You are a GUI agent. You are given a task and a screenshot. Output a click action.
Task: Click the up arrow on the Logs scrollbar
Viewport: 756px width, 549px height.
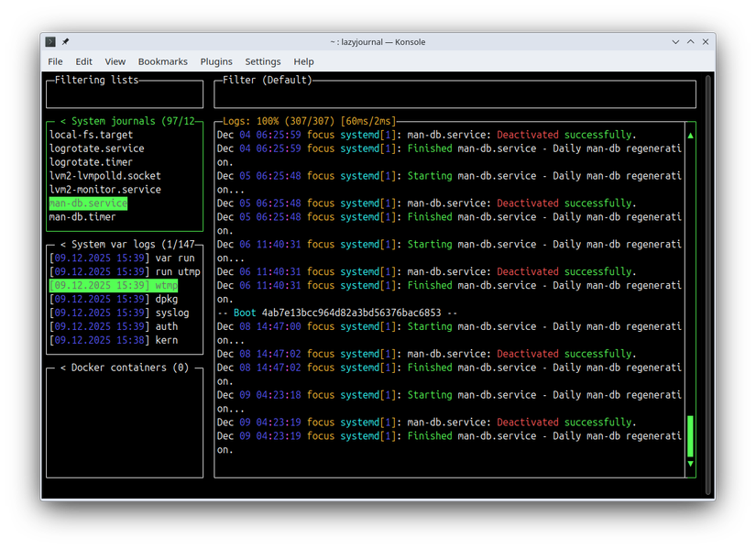690,134
